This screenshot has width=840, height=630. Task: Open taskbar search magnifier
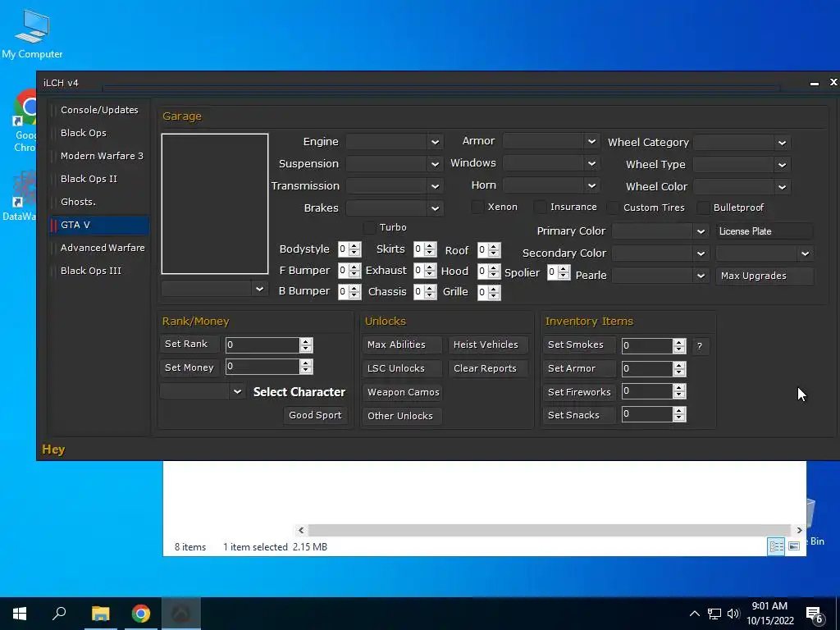59,614
